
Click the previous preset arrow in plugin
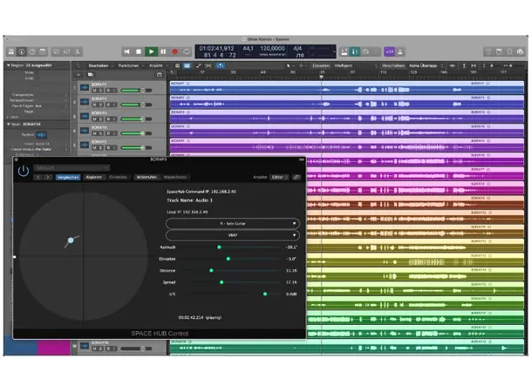[x=37, y=177]
